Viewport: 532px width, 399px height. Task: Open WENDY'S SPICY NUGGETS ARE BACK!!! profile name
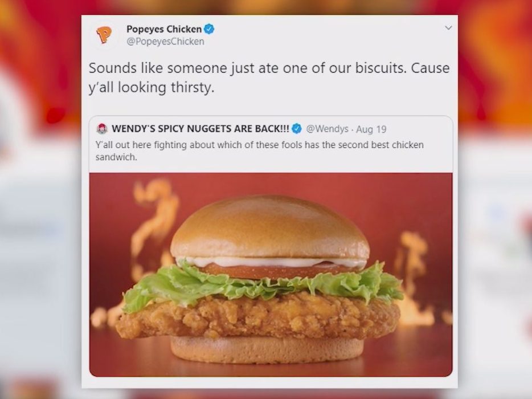click(x=200, y=129)
